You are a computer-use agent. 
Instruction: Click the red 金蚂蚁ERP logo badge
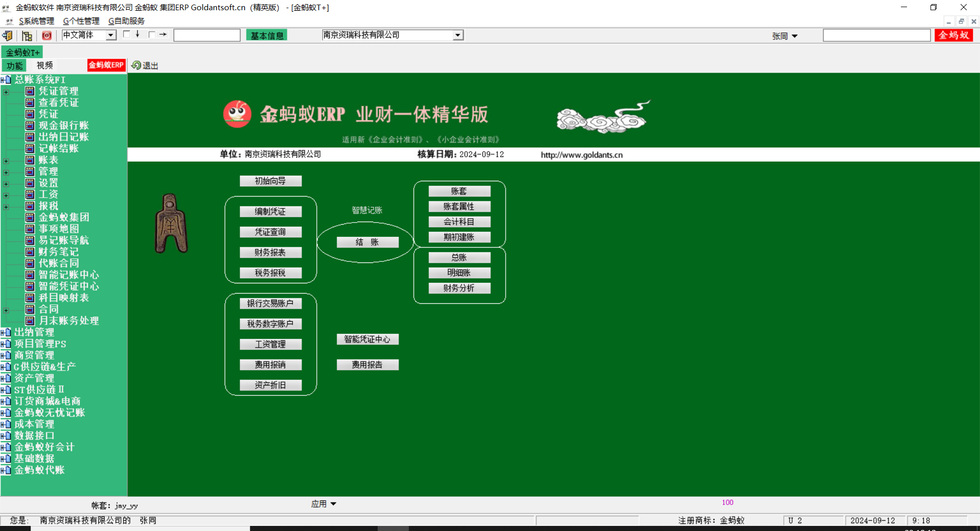point(106,65)
